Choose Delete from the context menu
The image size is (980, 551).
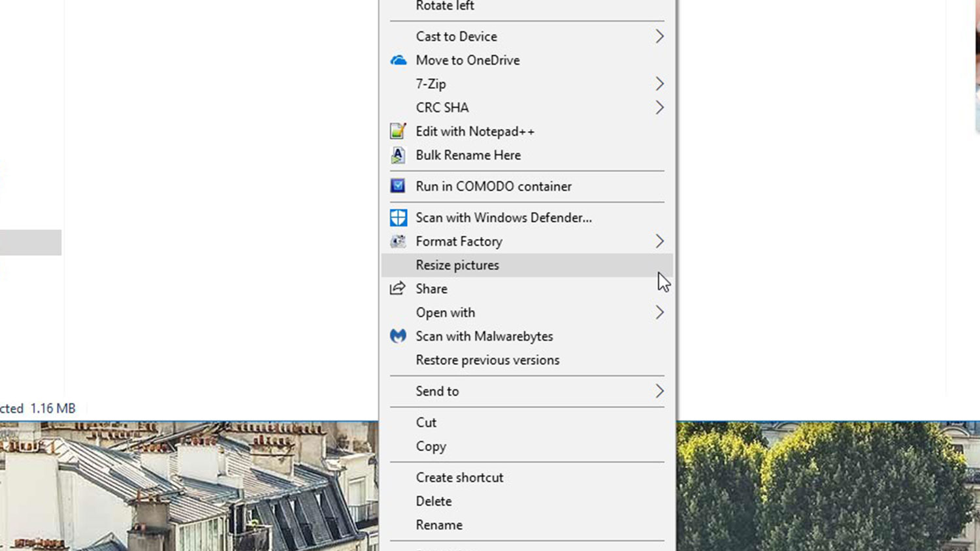click(434, 501)
